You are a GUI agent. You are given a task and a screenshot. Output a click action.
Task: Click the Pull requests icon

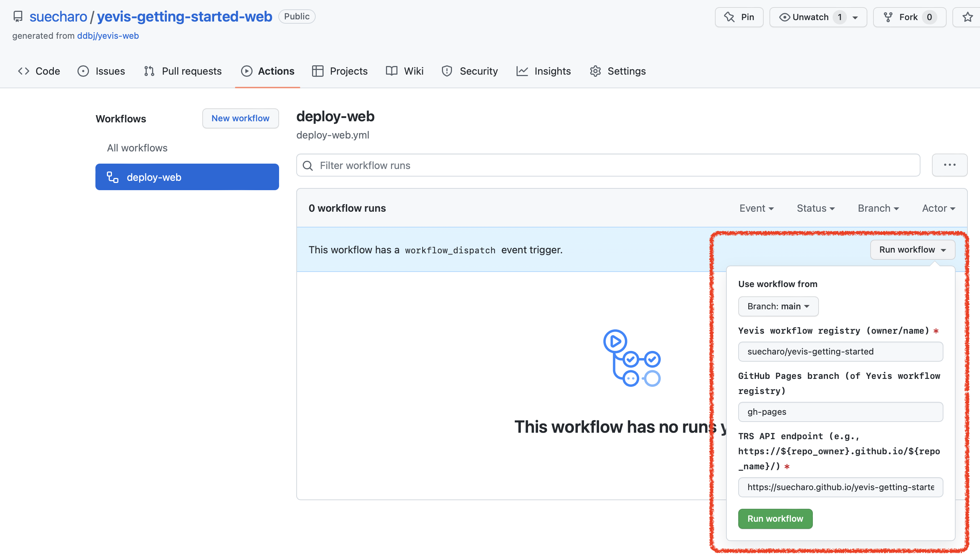(149, 71)
